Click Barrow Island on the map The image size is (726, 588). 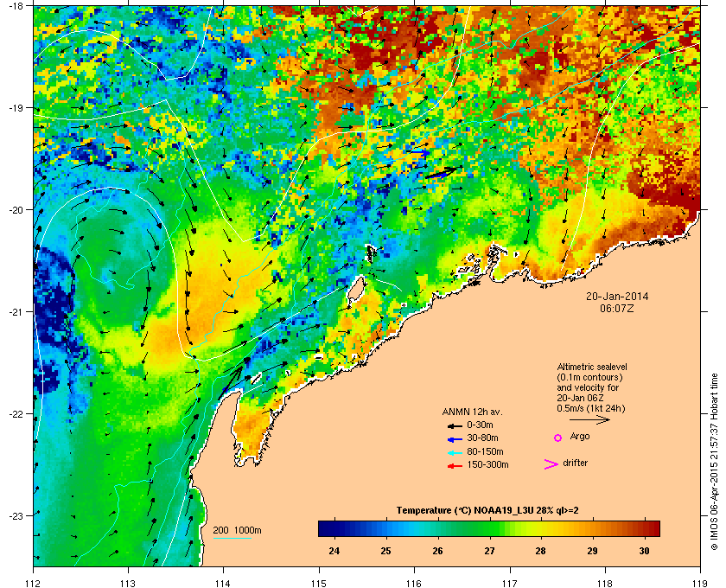click(x=355, y=288)
